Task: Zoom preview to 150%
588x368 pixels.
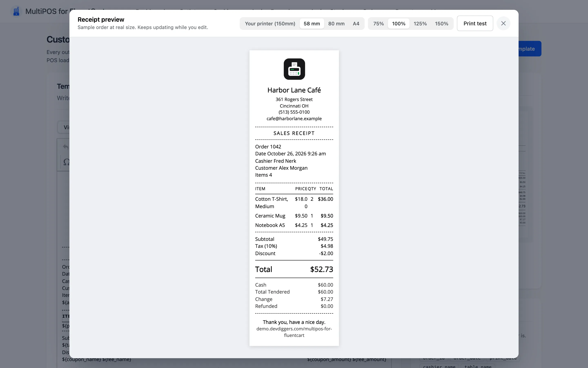Action: pyautogui.click(x=441, y=24)
